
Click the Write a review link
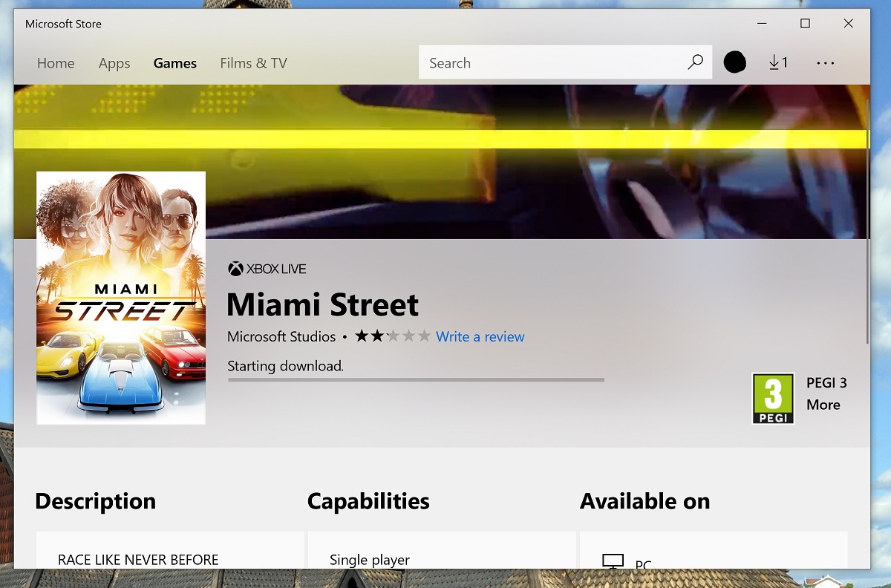(x=480, y=336)
